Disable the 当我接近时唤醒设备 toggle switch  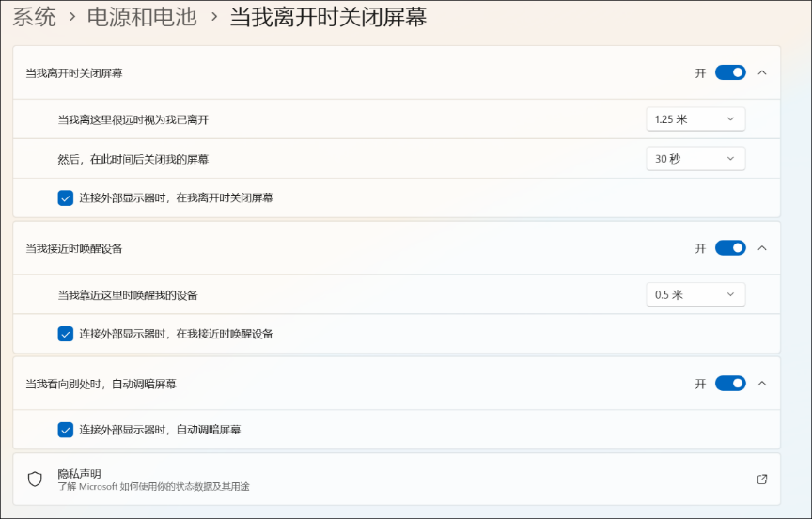(x=729, y=248)
